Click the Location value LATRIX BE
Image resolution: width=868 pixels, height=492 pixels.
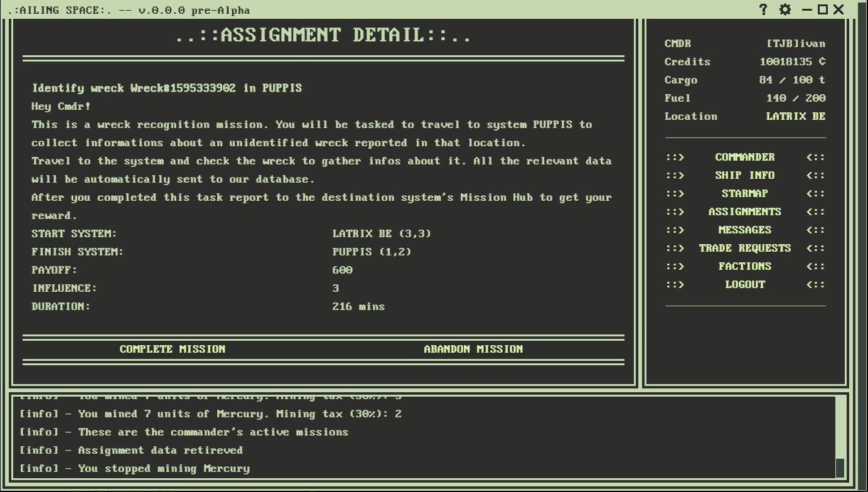pyautogui.click(x=797, y=116)
